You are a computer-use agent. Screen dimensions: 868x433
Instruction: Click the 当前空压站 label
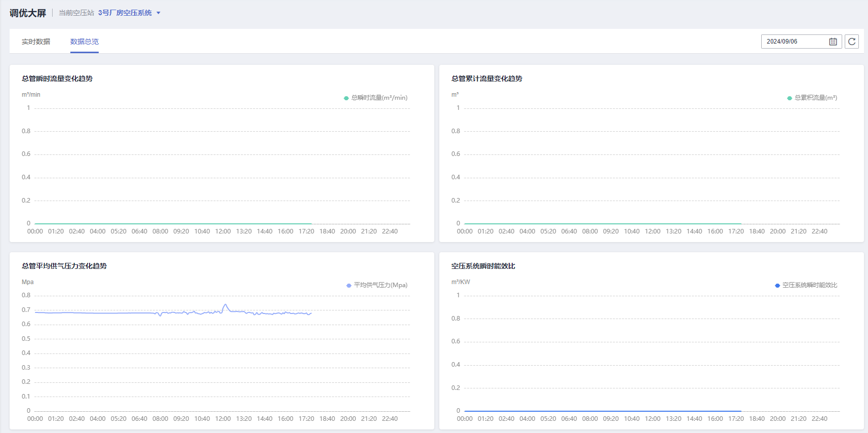76,13
